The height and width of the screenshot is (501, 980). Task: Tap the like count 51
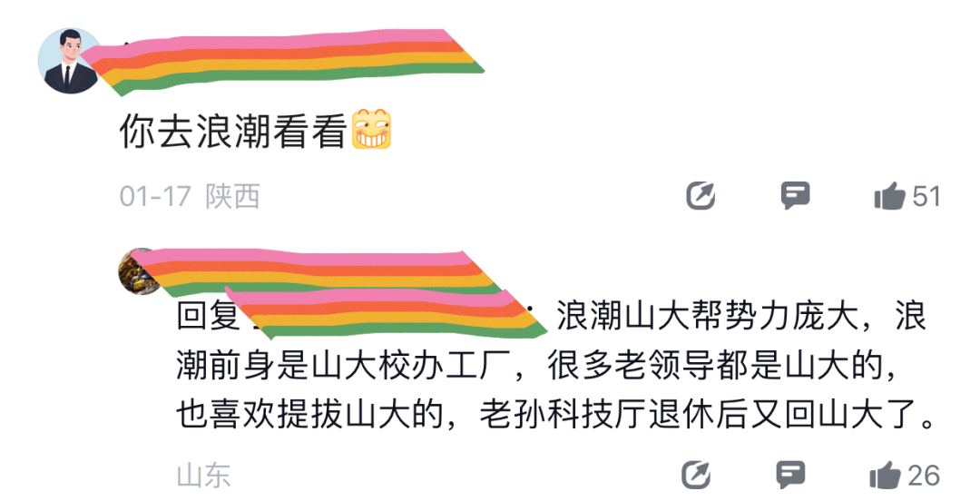926,196
